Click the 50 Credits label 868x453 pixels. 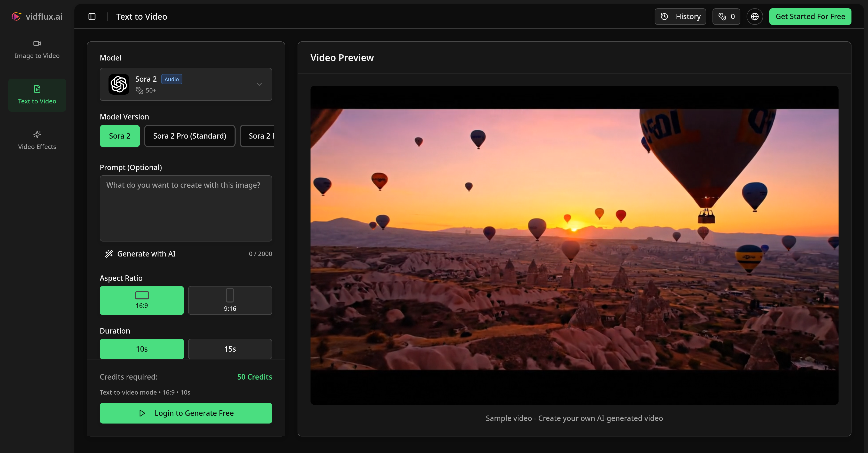pos(254,377)
